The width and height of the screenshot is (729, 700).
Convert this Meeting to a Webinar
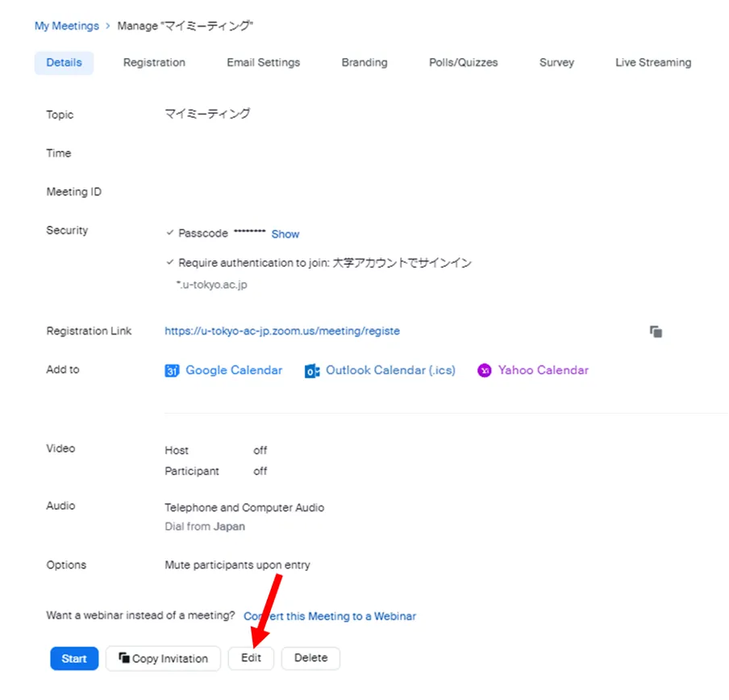coord(330,616)
